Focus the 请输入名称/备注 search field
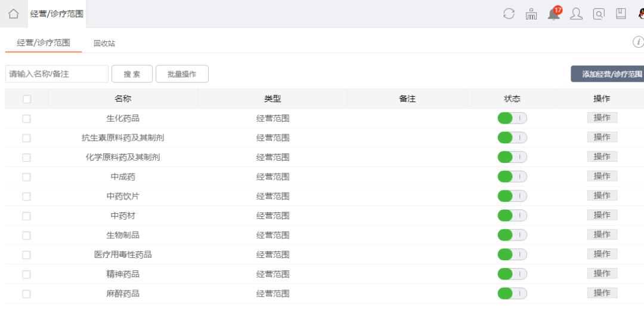 click(57, 74)
